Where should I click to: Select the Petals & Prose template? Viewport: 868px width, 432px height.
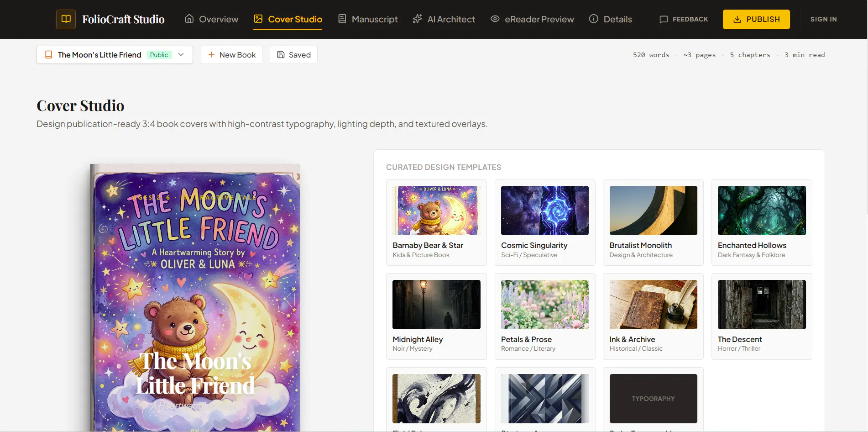pyautogui.click(x=545, y=316)
